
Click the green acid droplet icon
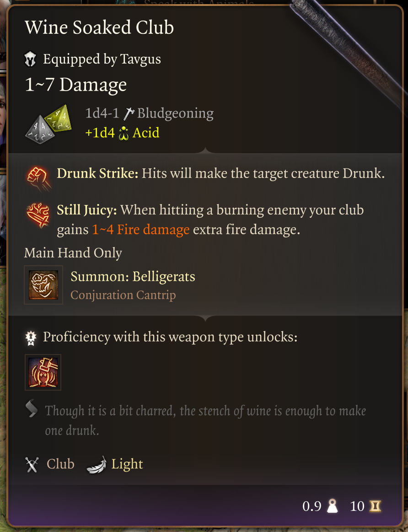(x=123, y=133)
